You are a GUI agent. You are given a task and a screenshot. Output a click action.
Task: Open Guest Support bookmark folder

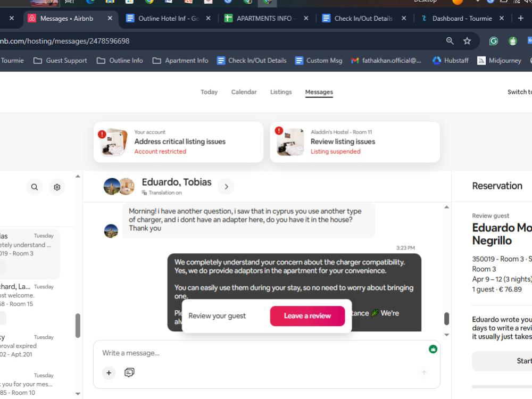[60, 61]
